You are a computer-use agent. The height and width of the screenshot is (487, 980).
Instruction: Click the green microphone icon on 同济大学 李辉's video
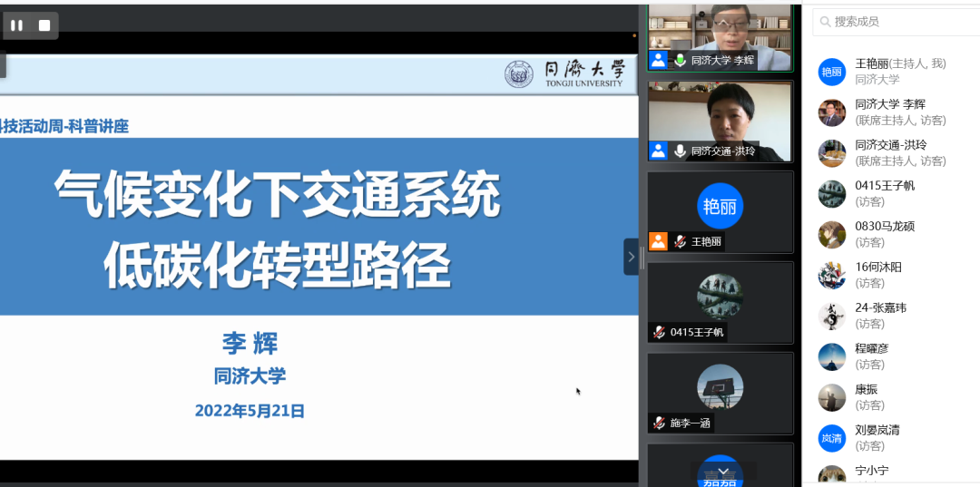pos(680,61)
